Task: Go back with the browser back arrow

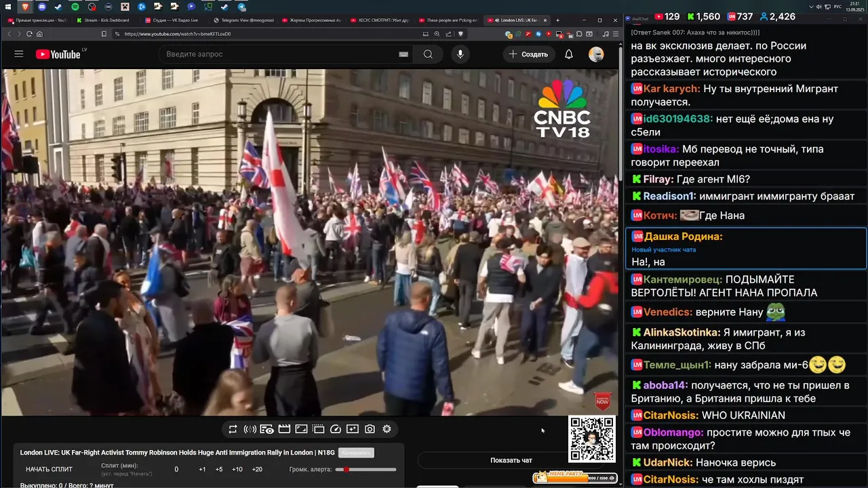Action: [x=9, y=34]
